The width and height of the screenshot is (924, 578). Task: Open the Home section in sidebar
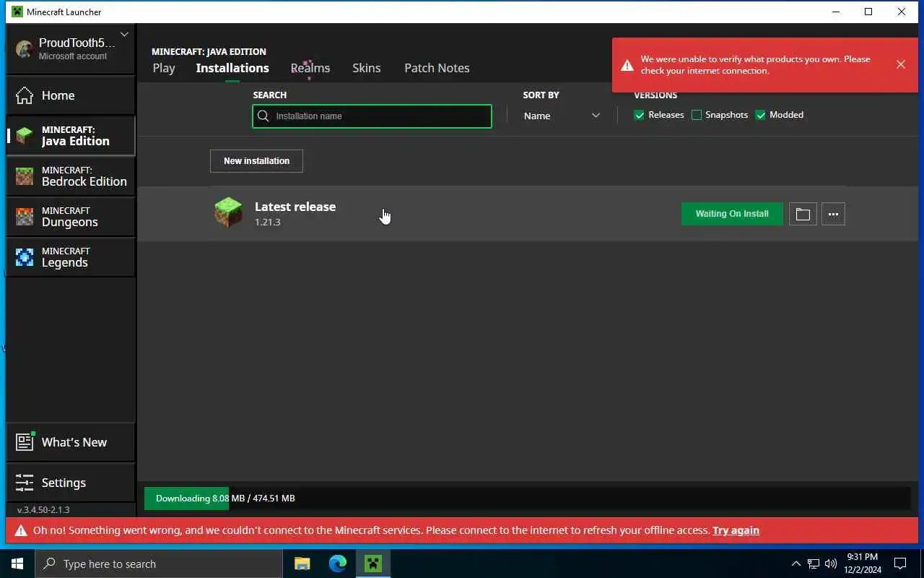(x=70, y=95)
